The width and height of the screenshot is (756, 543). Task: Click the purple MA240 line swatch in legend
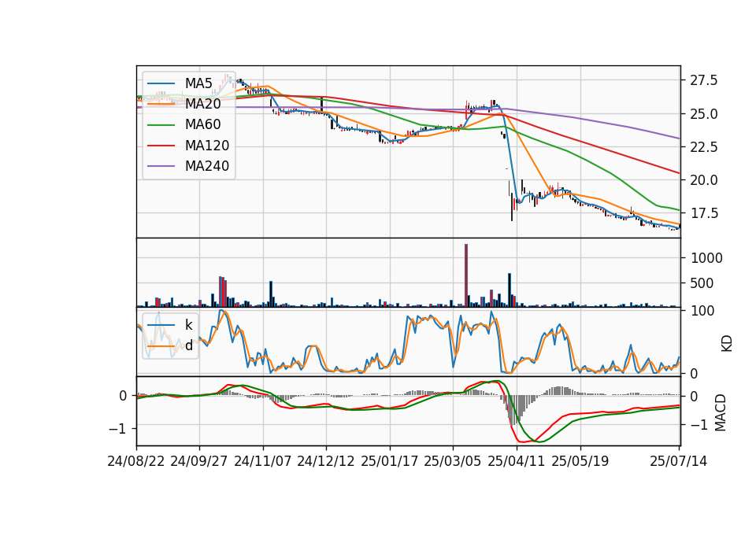161,166
